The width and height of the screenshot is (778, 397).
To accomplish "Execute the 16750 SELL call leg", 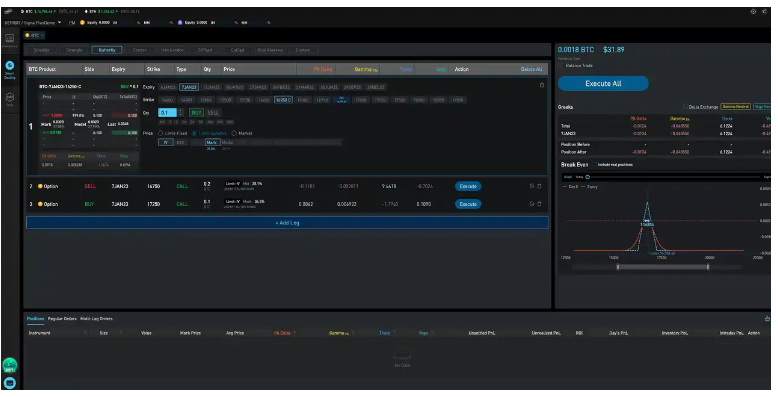I will click(468, 186).
